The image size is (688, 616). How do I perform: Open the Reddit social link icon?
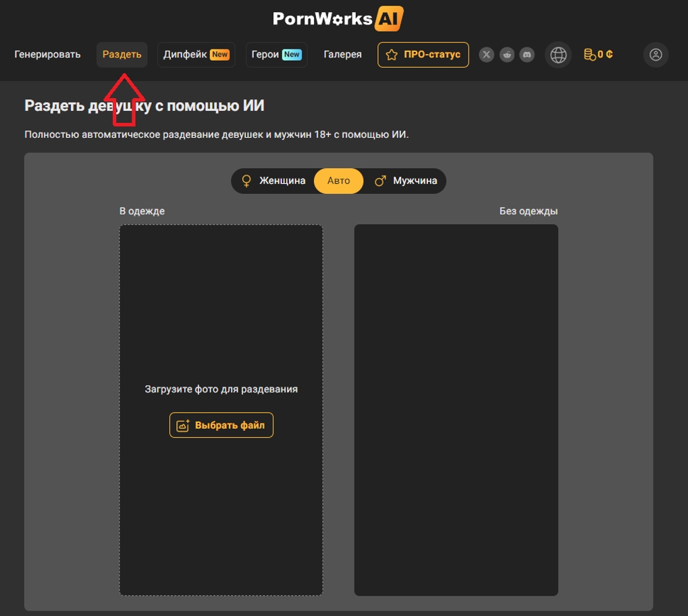coord(507,55)
